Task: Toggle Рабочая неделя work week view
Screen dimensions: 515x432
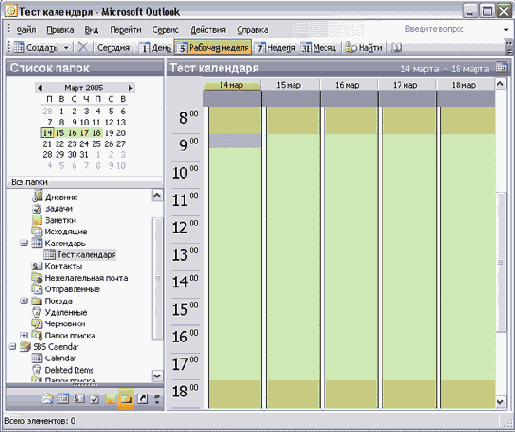Action: [213, 48]
